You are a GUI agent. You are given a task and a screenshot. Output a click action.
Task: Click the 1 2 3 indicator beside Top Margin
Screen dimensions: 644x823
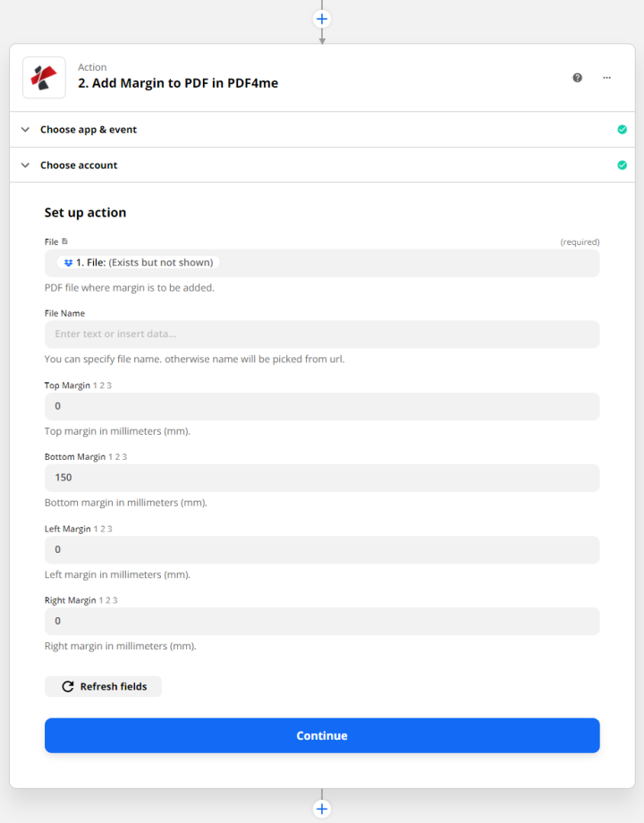click(x=102, y=385)
